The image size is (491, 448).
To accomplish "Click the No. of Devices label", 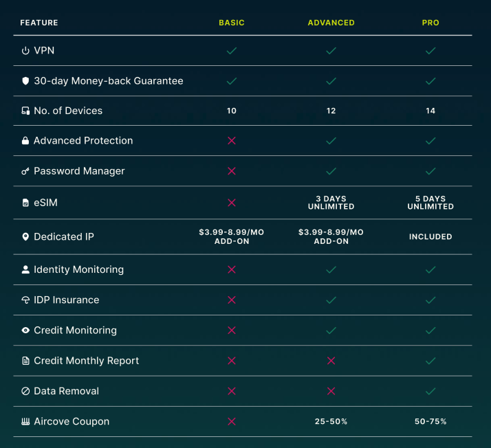I will tap(68, 111).
